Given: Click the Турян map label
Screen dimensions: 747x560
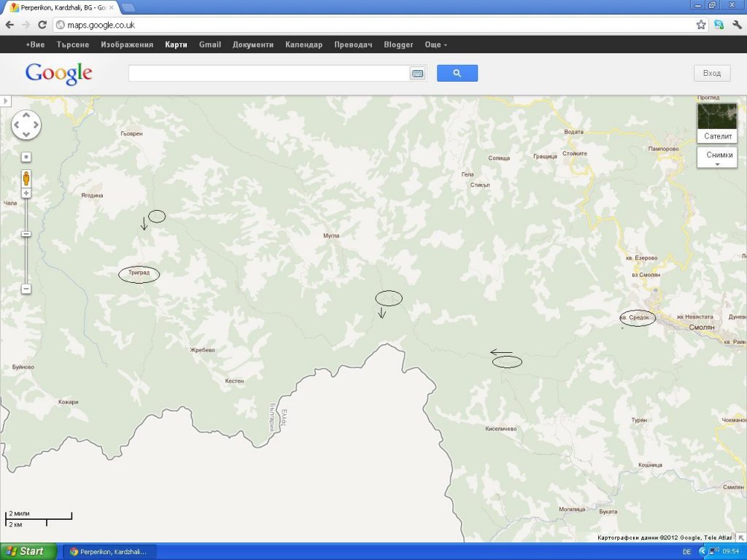Looking at the screenshot, I should (639, 420).
